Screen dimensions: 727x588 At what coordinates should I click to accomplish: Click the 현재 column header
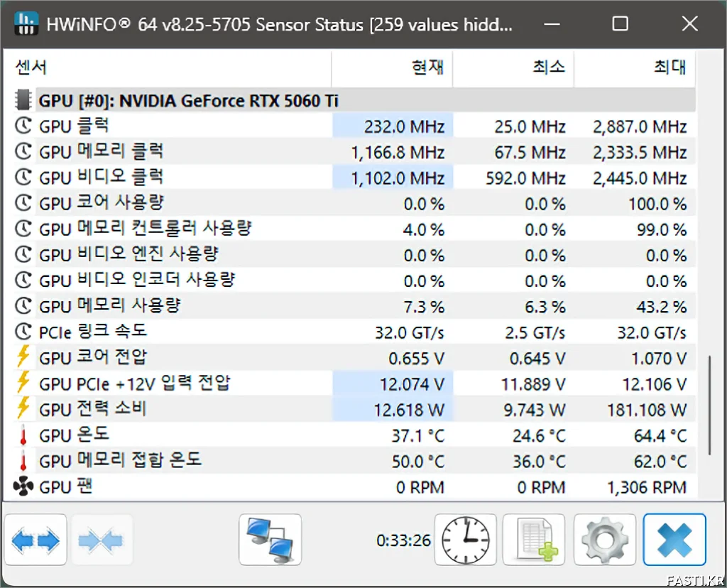coord(392,67)
